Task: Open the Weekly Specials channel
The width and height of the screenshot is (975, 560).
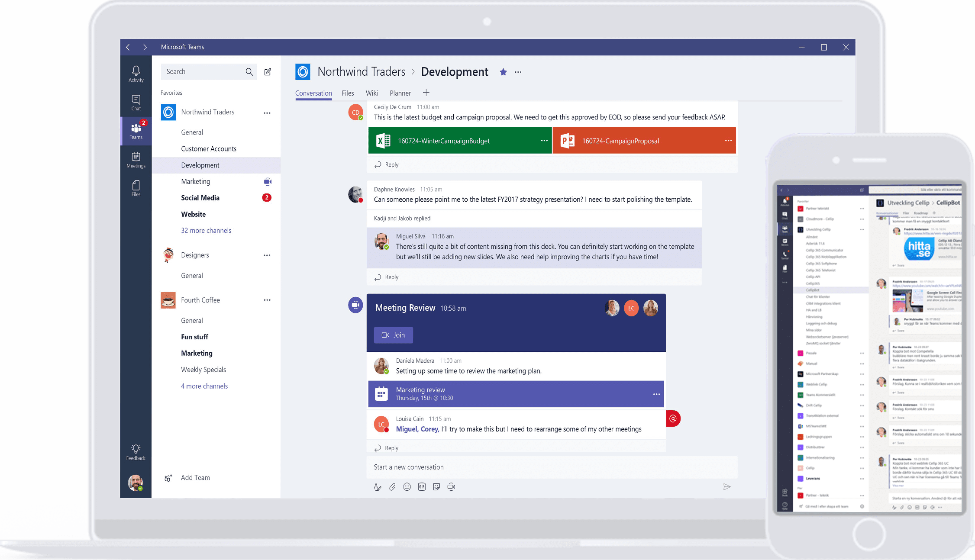Action: (203, 370)
